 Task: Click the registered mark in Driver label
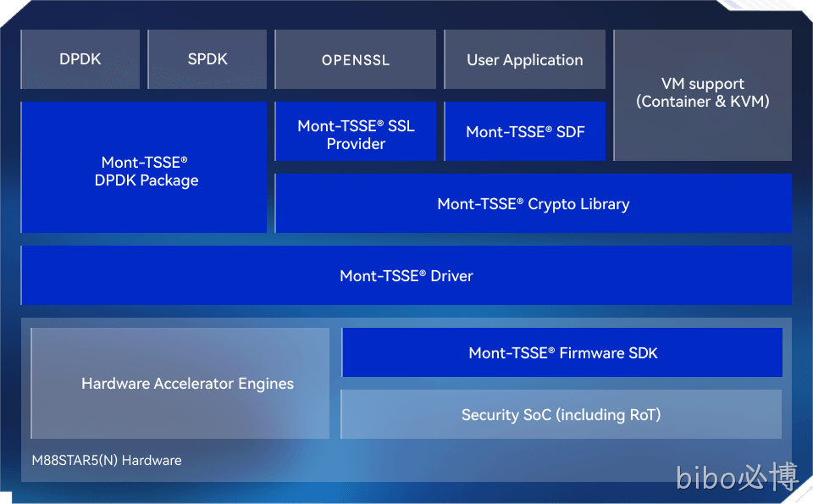[423, 272]
